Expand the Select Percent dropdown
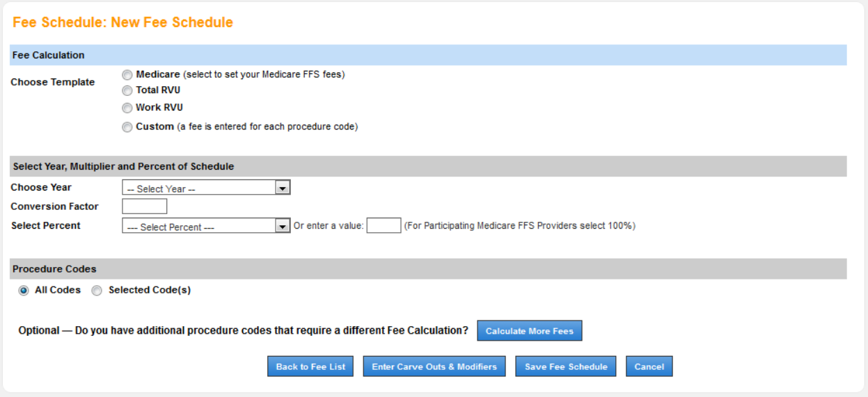 click(x=206, y=226)
